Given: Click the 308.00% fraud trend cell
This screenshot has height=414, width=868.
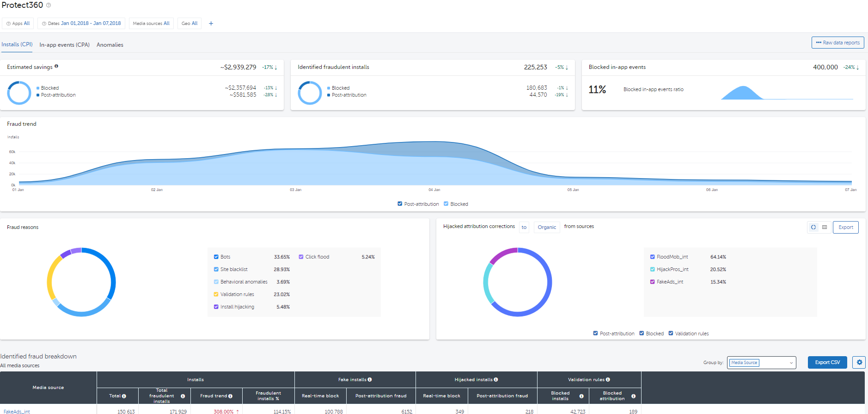Looking at the screenshot, I should pos(223,411).
